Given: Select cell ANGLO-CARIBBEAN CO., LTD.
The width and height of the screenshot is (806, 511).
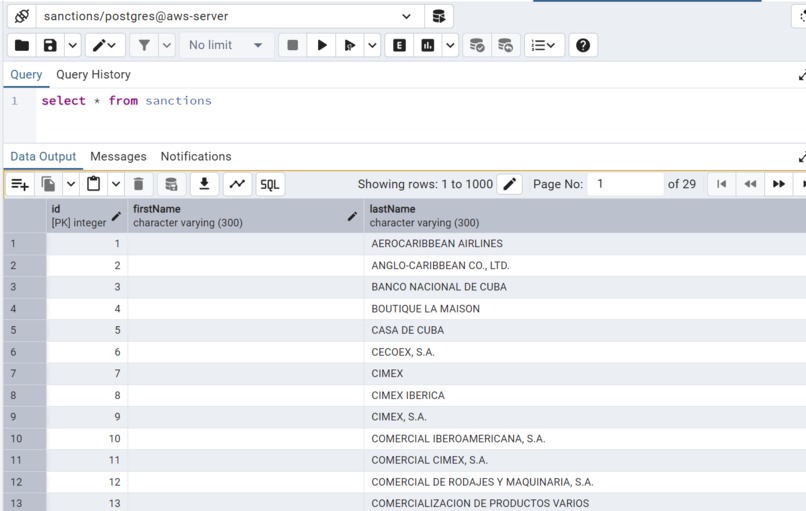Looking at the screenshot, I should [x=585, y=266].
